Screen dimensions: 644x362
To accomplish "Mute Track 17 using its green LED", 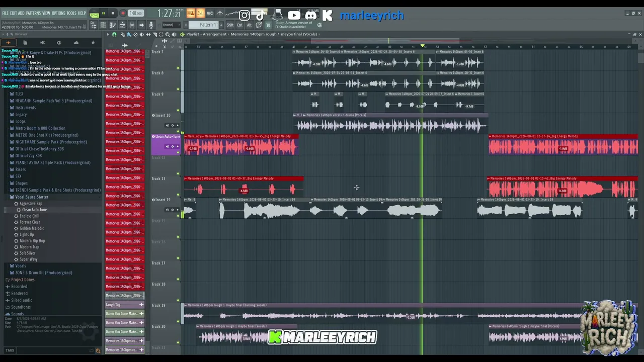I will 178,279.
